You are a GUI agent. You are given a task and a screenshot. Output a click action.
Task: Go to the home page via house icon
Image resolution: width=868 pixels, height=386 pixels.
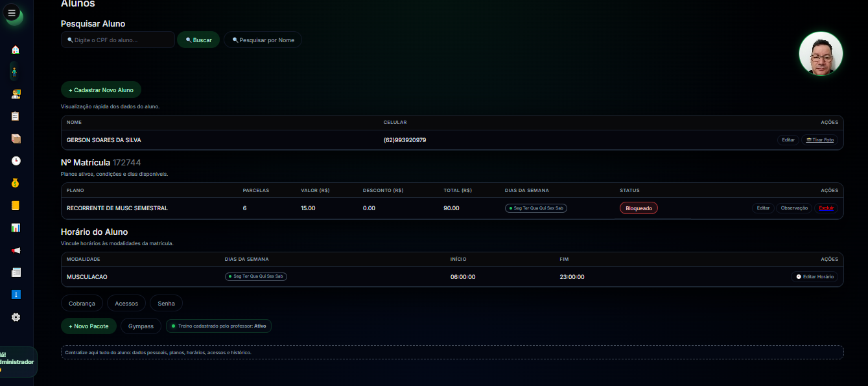[16, 49]
